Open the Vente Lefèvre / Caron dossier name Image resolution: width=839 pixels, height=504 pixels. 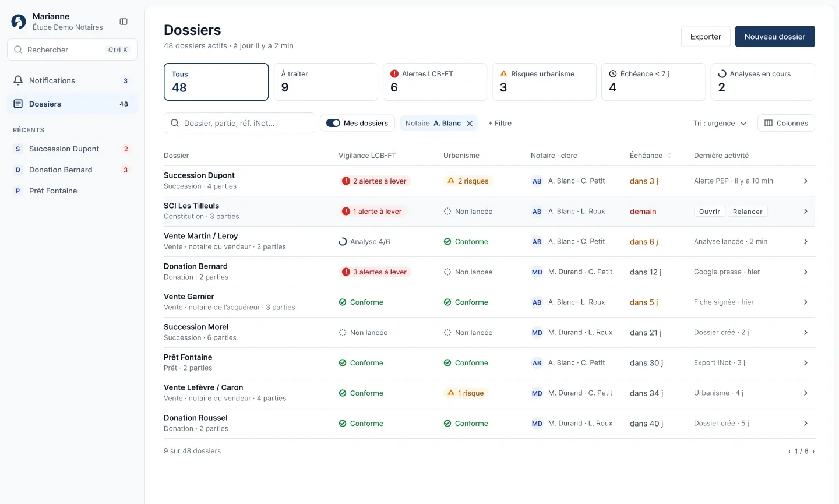(x=203, y=387)
